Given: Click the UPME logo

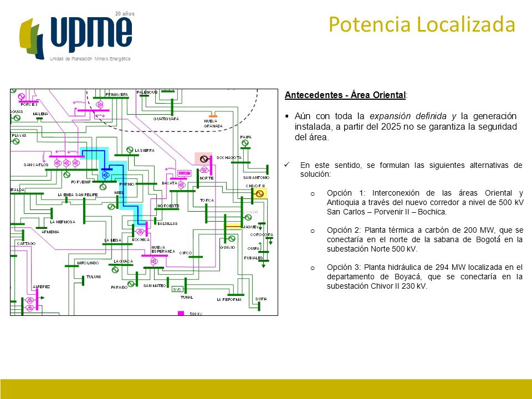Looking at the screenshot, I should [75, 37].
